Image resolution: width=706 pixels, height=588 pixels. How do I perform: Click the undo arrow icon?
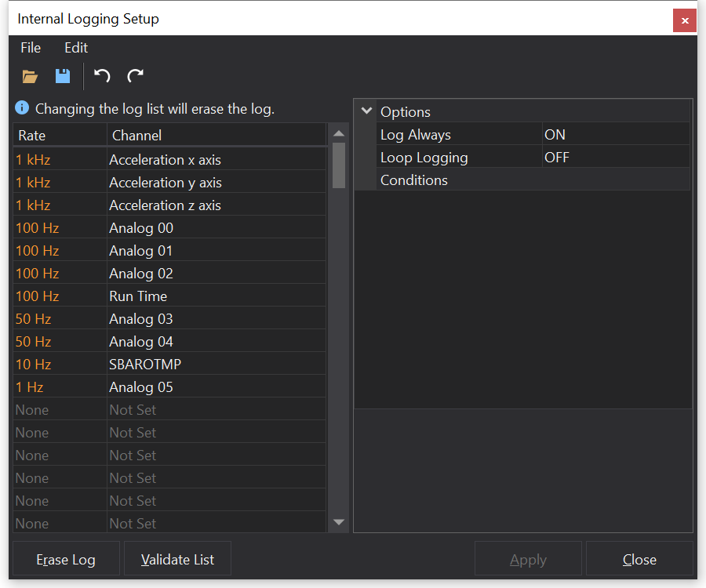pos(102,76)
